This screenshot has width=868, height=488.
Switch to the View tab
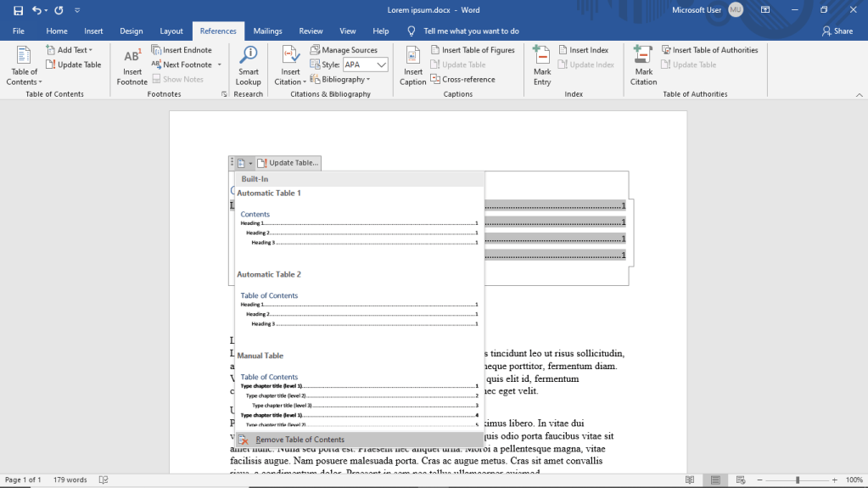click(x=348, y=31)
